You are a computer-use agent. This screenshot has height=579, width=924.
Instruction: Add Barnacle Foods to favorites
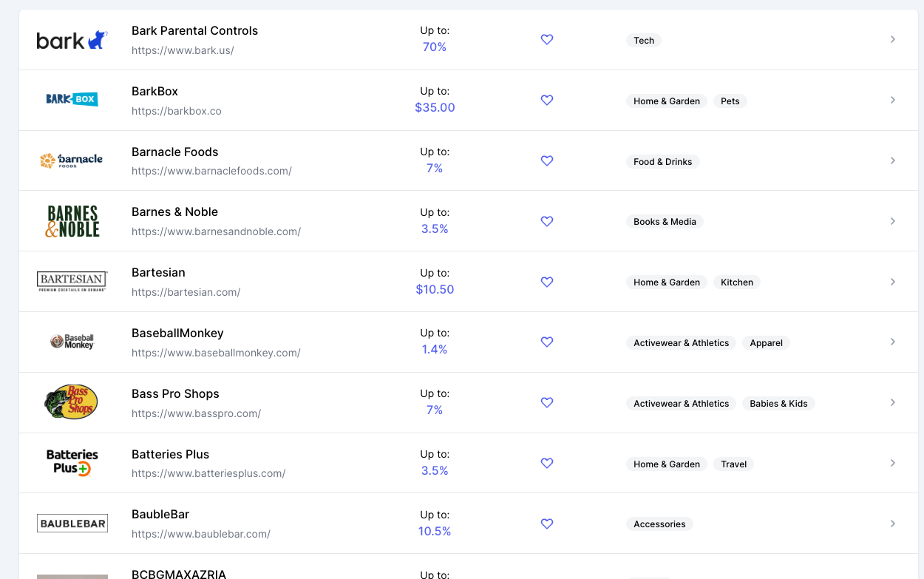click(547, 161)
